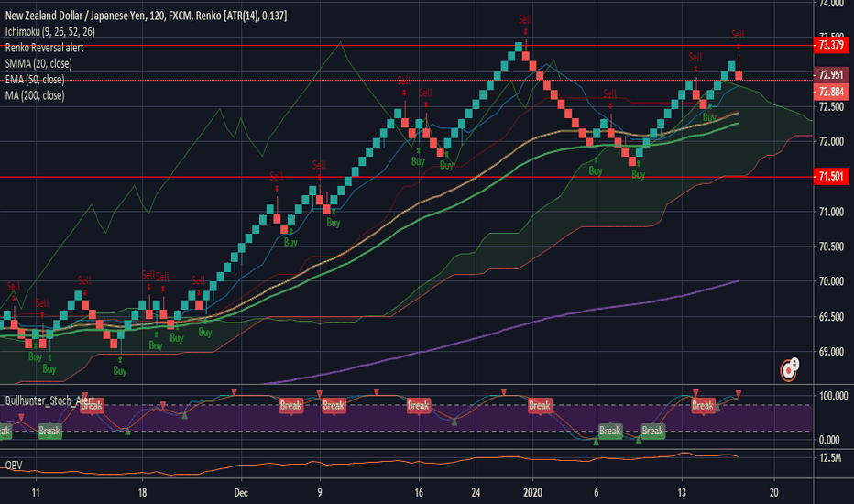
Task: Select the EMA (50, close) legend entry
Action: click(35, 80)
